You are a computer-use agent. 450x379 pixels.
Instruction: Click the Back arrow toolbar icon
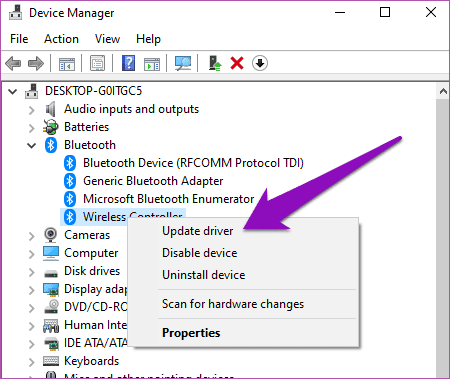[x=13, y=63]
